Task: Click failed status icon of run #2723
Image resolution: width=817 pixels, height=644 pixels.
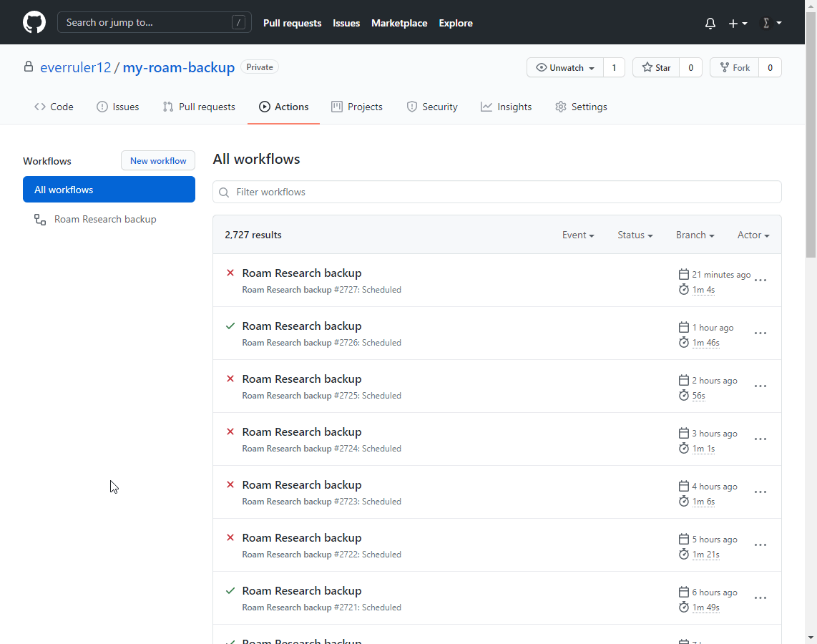Action: (x=230, y=484)
